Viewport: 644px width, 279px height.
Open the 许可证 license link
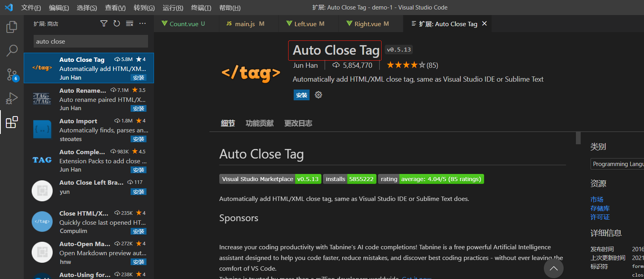[x=600, y=217]
